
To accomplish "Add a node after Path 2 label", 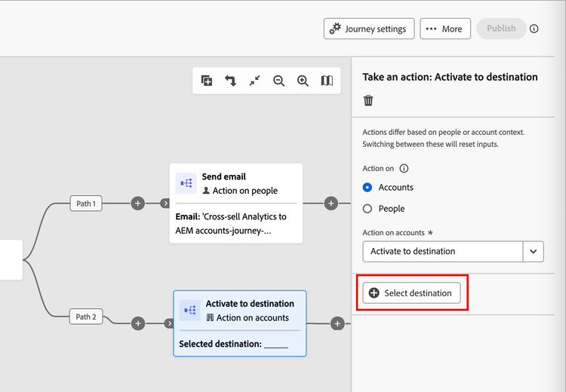I will (x=137, y=323).
